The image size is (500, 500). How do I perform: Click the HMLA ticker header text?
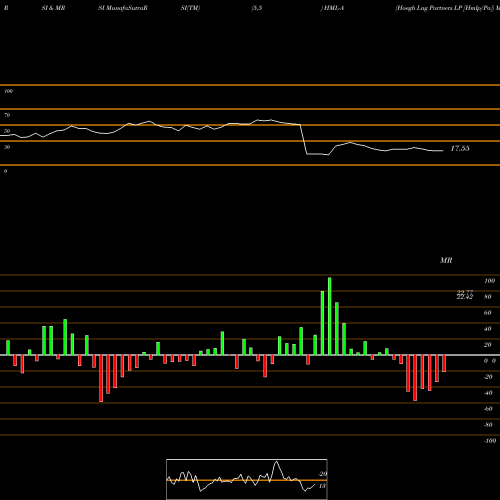tap(334, 8)
